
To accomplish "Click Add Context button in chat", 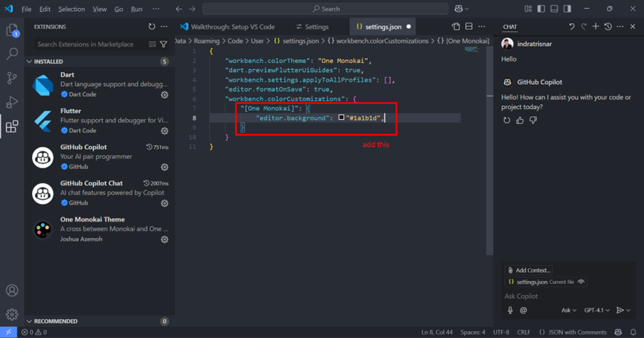I will (x=529, y=270).
